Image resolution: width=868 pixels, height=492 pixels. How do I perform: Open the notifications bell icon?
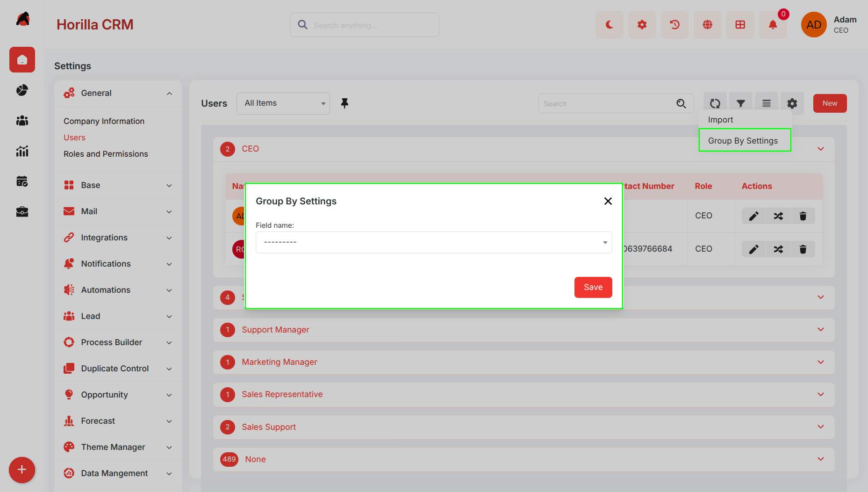[773, 25]
